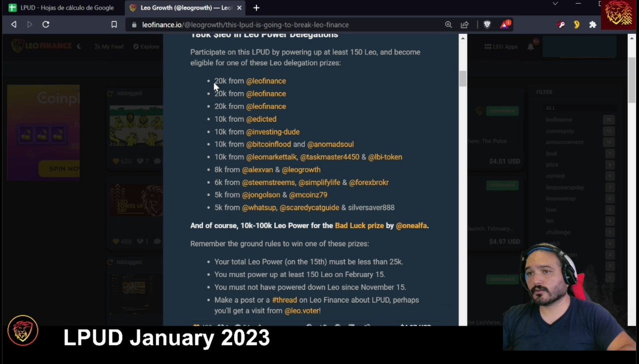
Task: Open @whatsup profile link
Action: [x=260, y=207]
